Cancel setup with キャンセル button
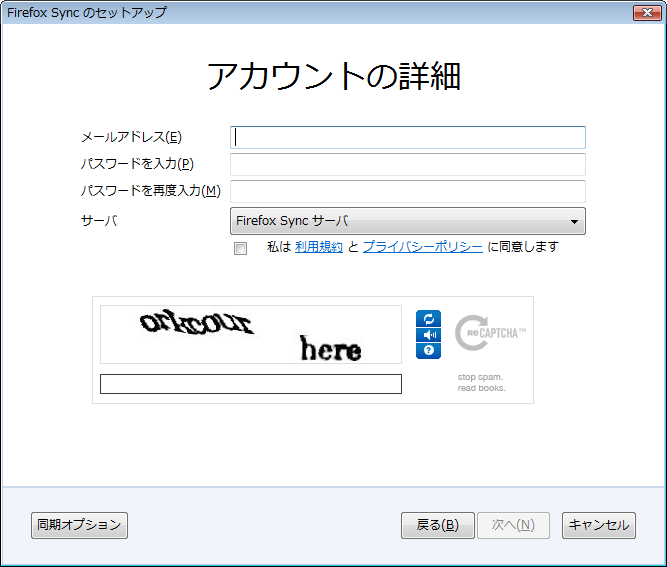Screen dimensions: 667x567 tap(599, 525)
